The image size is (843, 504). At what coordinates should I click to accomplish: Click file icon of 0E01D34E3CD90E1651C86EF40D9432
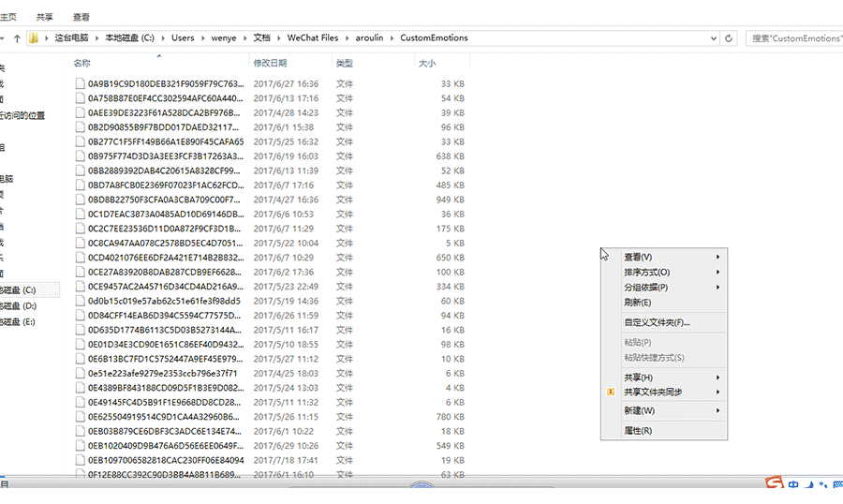click(81, 345)
